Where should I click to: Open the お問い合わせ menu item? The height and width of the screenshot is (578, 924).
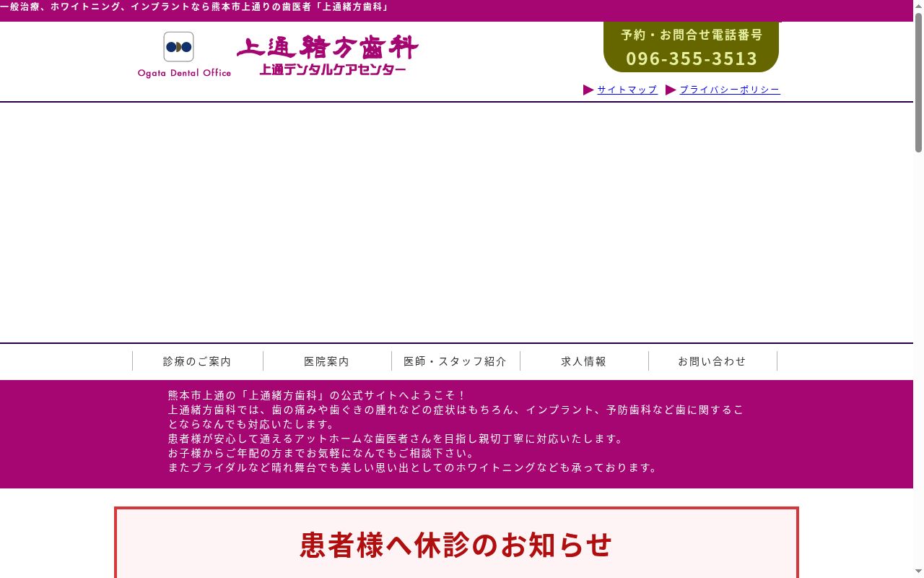coord(712,361)
